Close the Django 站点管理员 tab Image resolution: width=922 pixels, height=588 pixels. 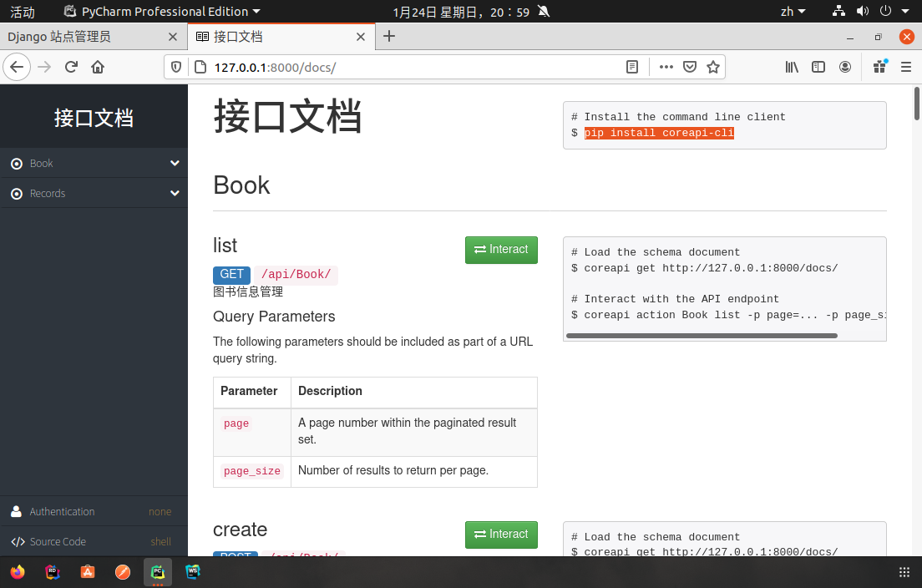tap(173, 37)
